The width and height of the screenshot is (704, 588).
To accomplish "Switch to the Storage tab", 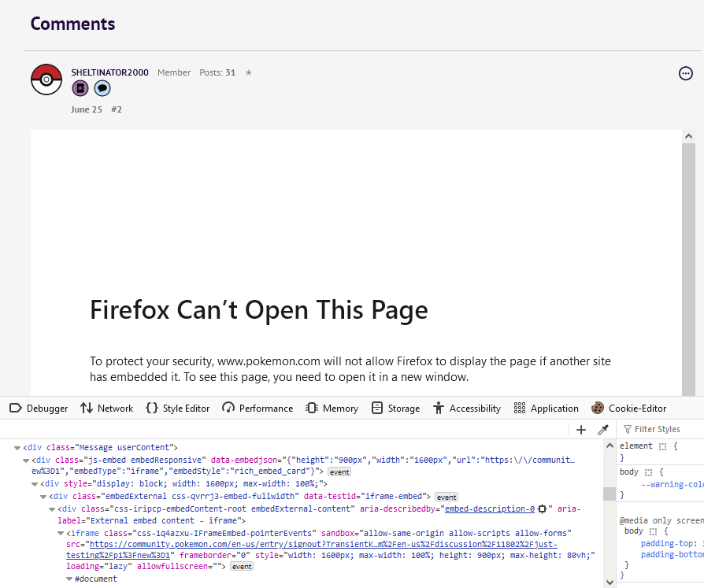I will (x=395, y=408).
